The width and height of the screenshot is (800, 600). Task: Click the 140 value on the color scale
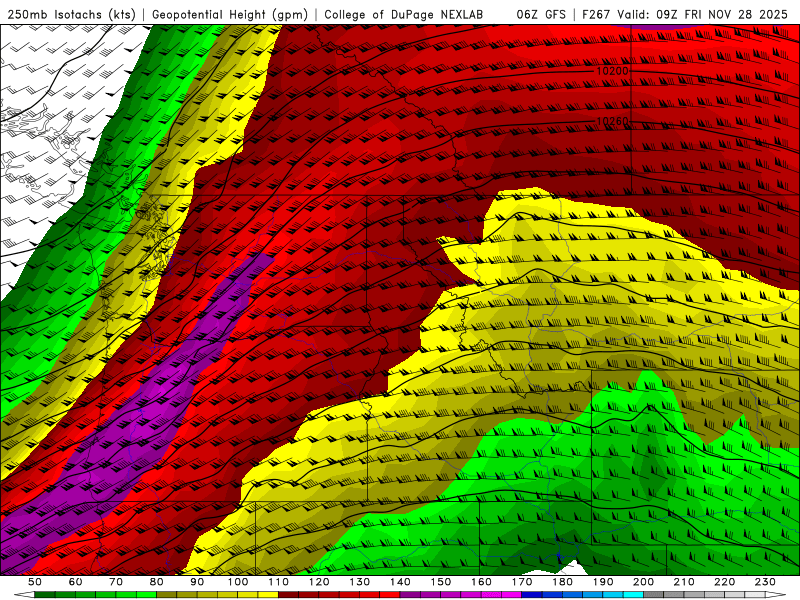pos(400,582)
